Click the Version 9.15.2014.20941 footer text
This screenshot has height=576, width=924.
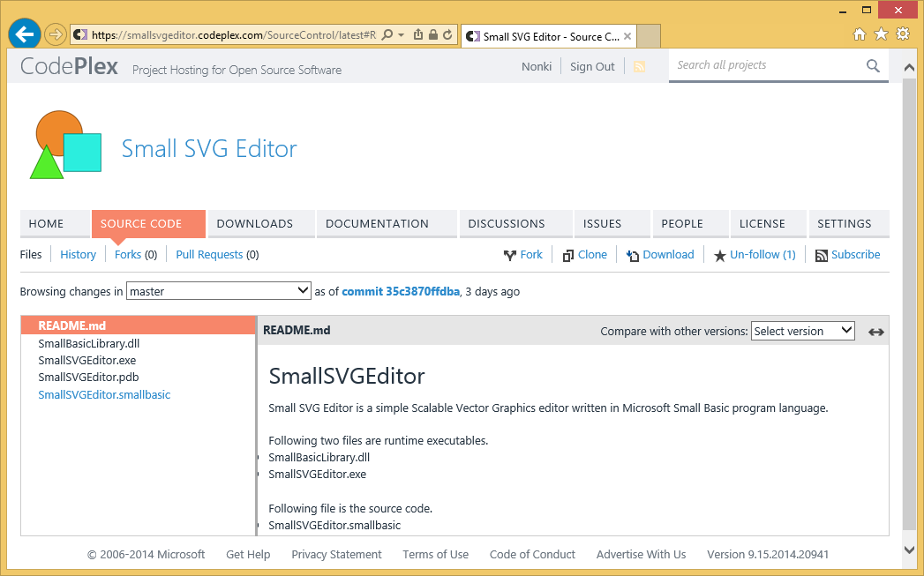(x=768, y=554)
